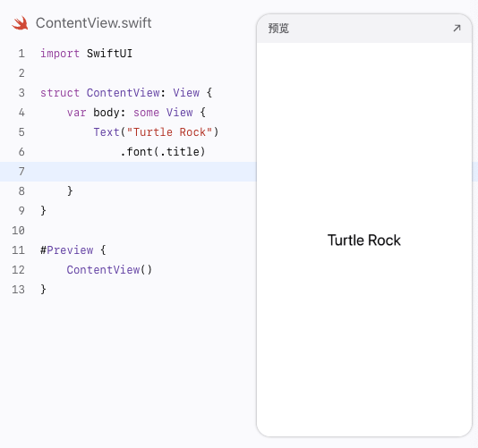
Task: Place cursor on empty highlighted line 7
Action: tap(128, 172)
